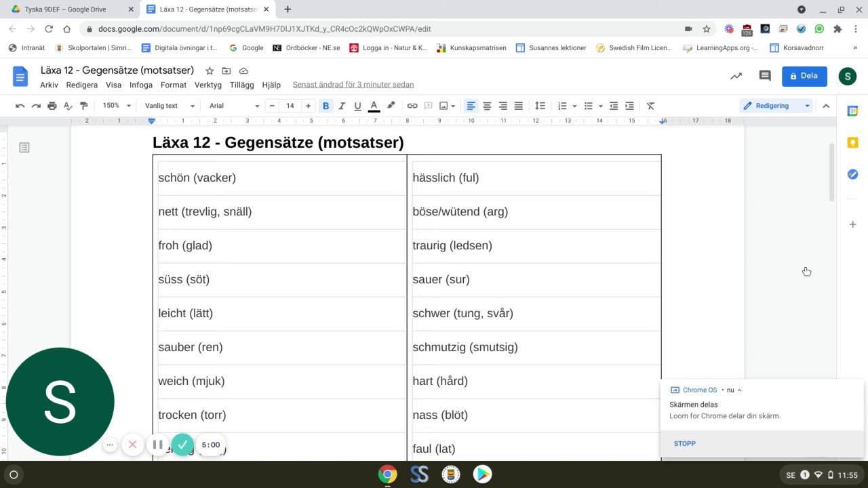Open the comment history icon
The image size is (868, 488).
coord(765,76)
